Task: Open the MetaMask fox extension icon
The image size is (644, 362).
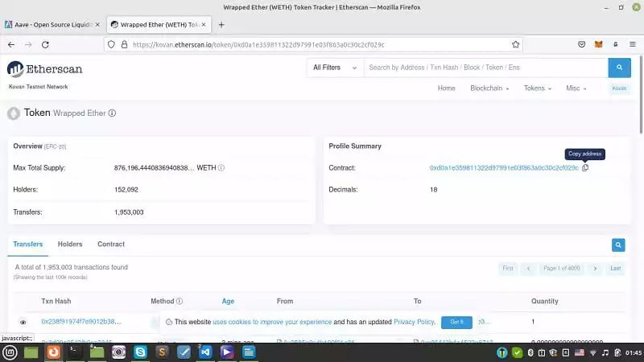Action: pos(598,44)
